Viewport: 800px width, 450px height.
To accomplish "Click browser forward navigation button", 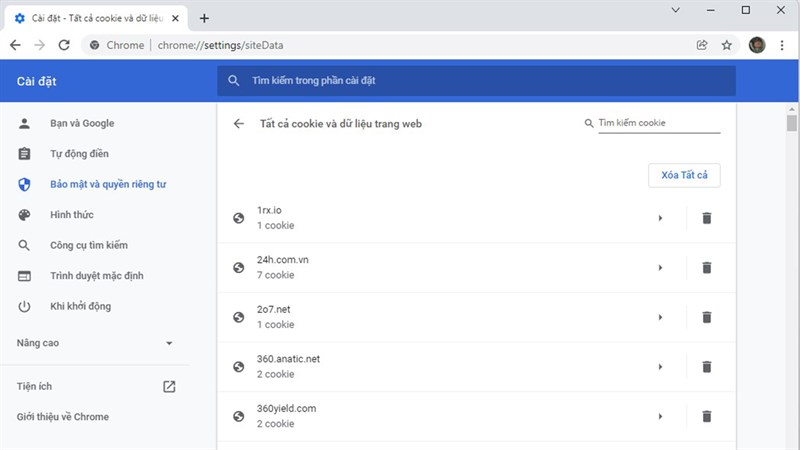I will (x=40, y=45).
